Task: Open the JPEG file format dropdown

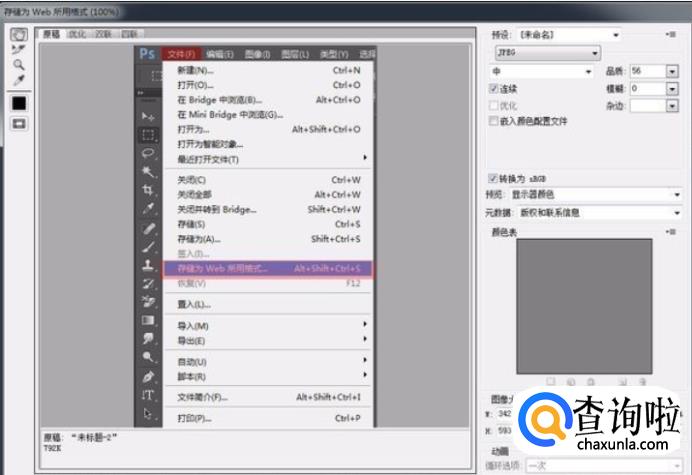Action: click(x=548, y=53)
